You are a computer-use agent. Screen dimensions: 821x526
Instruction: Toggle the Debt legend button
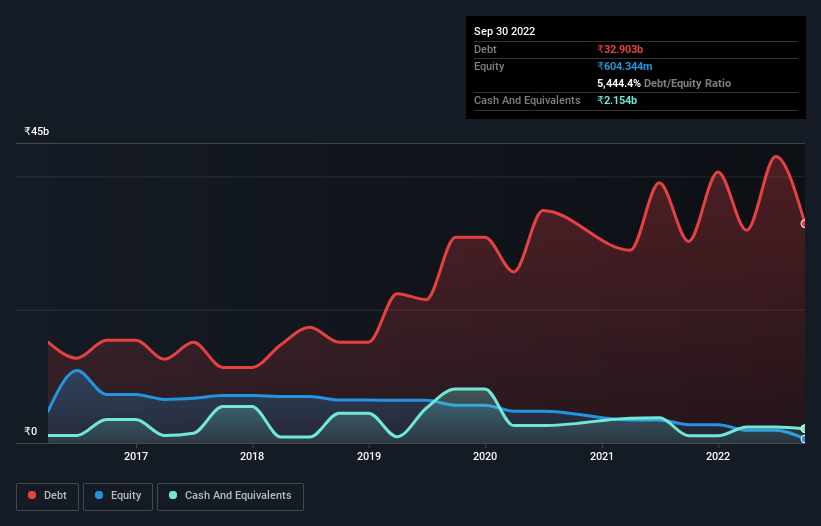(48, 496)
